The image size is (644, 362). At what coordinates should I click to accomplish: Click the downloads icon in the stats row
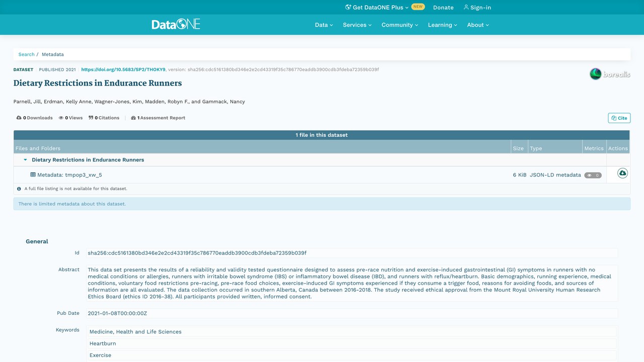(19, 118)
